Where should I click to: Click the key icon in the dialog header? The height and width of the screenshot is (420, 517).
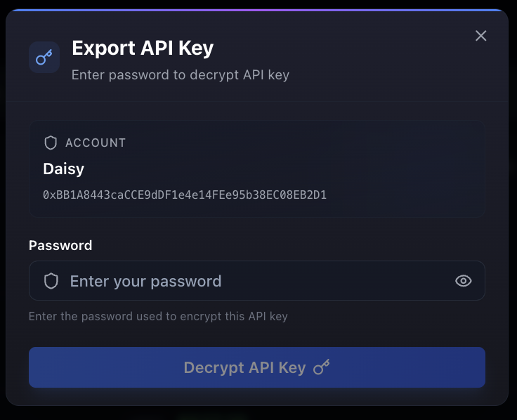point(44,57)
